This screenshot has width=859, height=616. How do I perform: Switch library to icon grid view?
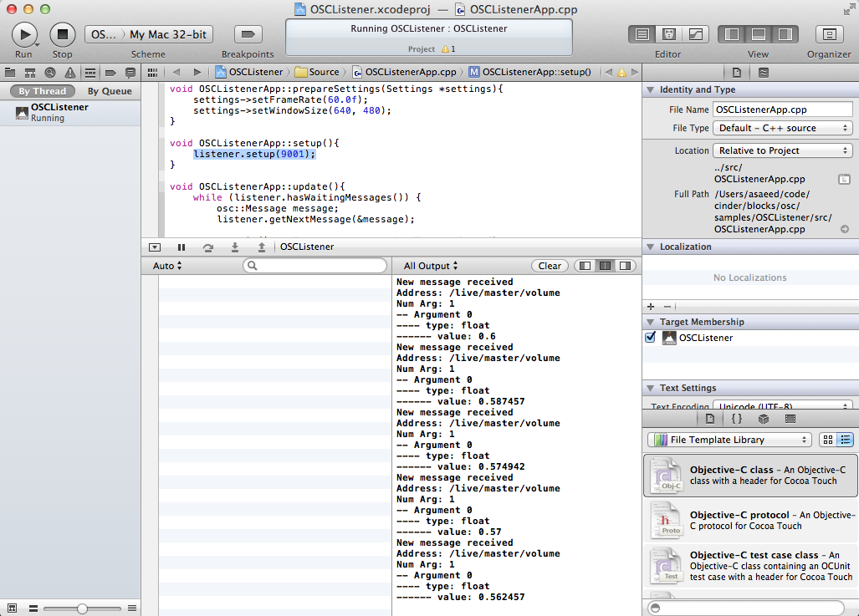(x=828, y=440)
